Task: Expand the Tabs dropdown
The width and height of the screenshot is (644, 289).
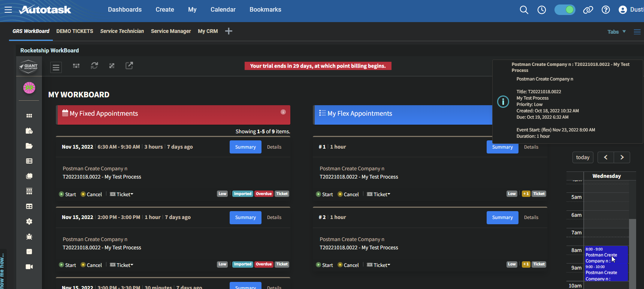Action: (x=616, y=32)
